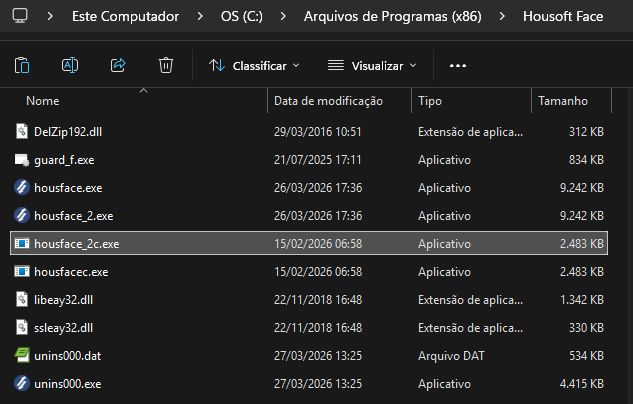The width and height of the screenshot is (633, 404).
Task: Click the Delete trash can icon
Action: coord(166,66)
